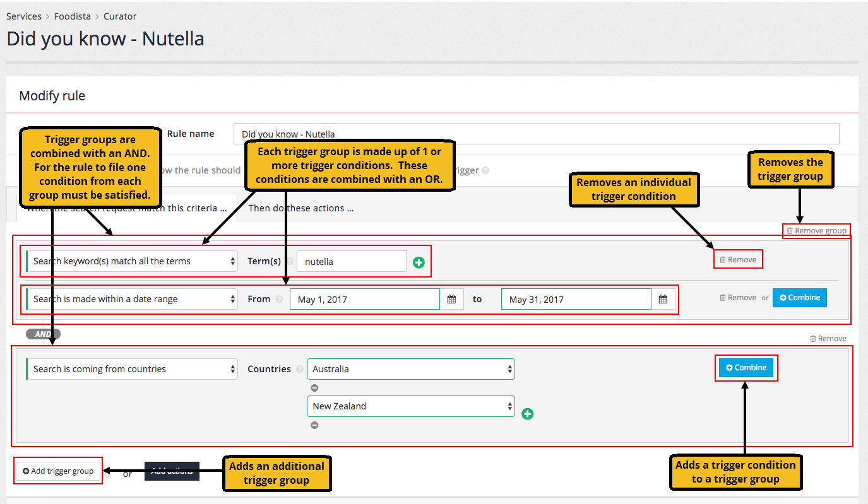868x504 pixels.
Task: Open calendar picker for From date
Action: 451,300
